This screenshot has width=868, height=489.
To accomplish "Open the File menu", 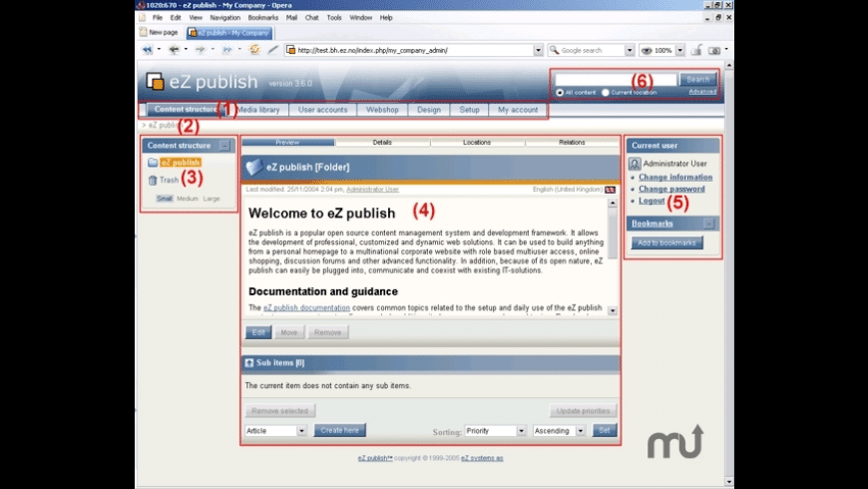I will pyautogui.click(x=158, y=18).
